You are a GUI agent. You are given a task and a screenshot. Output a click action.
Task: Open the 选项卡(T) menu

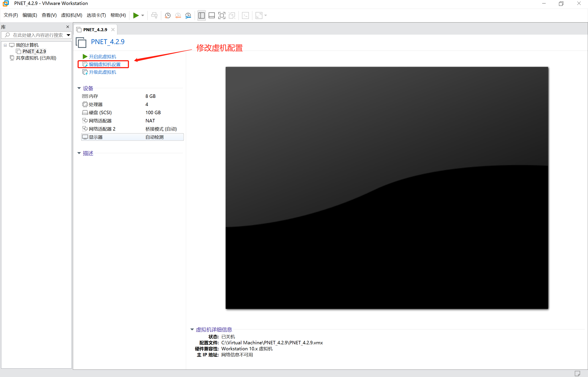(x=96, y=15)
